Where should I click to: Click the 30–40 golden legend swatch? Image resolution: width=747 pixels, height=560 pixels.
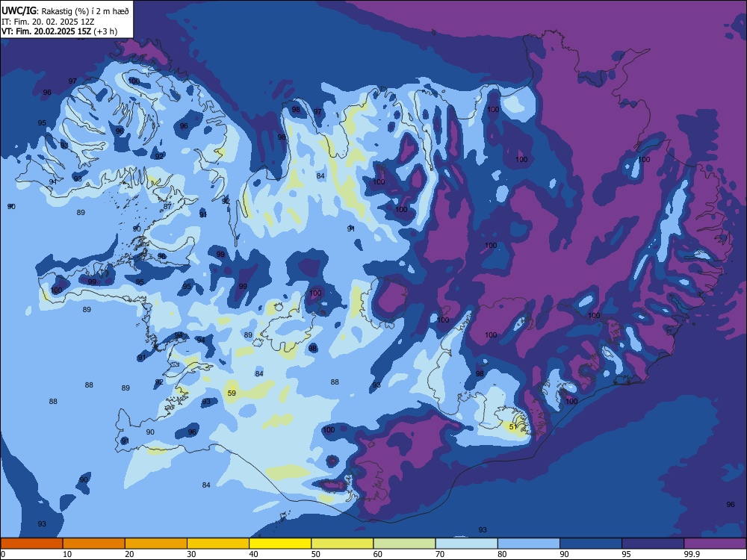coord(218,544)
